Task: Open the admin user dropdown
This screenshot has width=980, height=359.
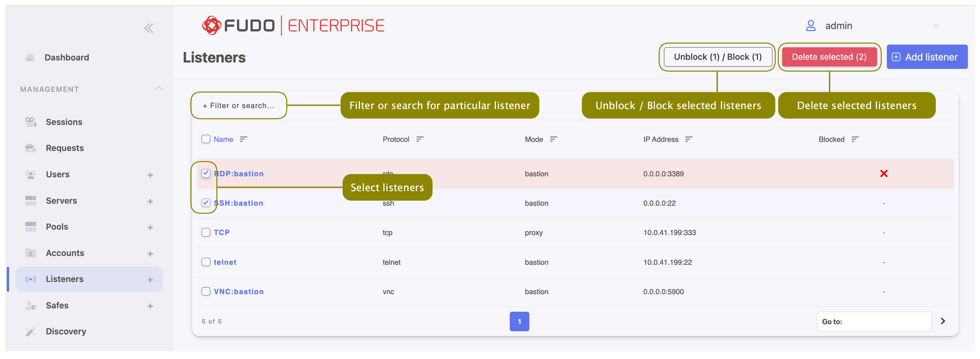Action: (x=936, y=26)
